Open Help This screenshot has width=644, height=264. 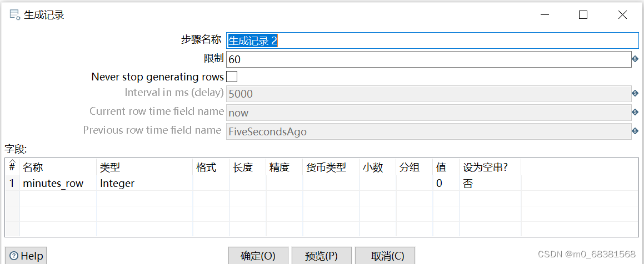point(26,256)
